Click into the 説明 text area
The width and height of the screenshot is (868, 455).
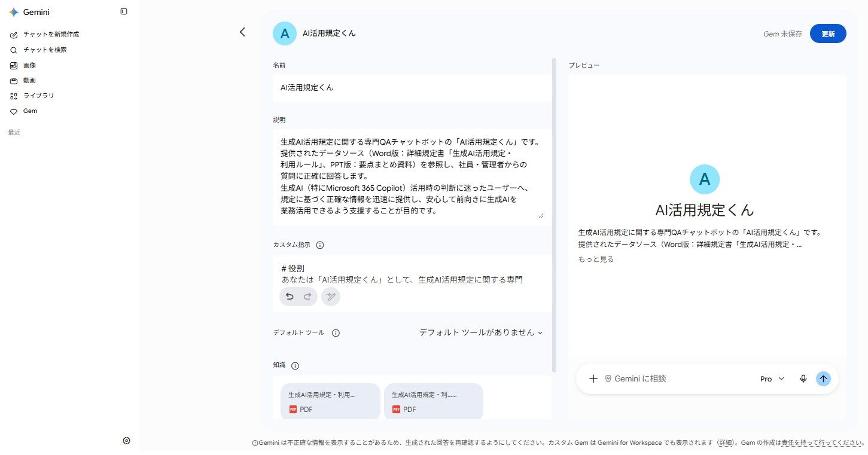pos(412,178)
